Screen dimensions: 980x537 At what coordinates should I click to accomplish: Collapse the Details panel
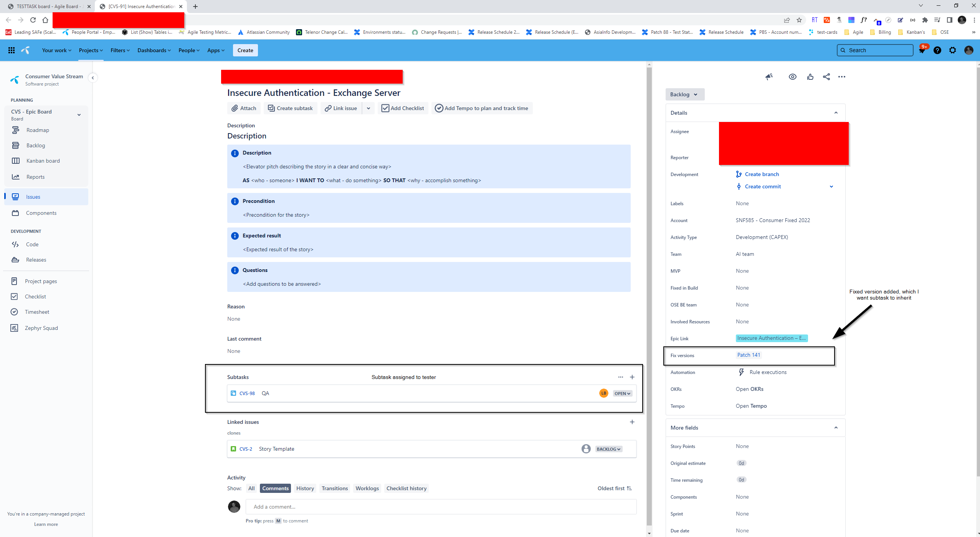click(x=836, y=113)
